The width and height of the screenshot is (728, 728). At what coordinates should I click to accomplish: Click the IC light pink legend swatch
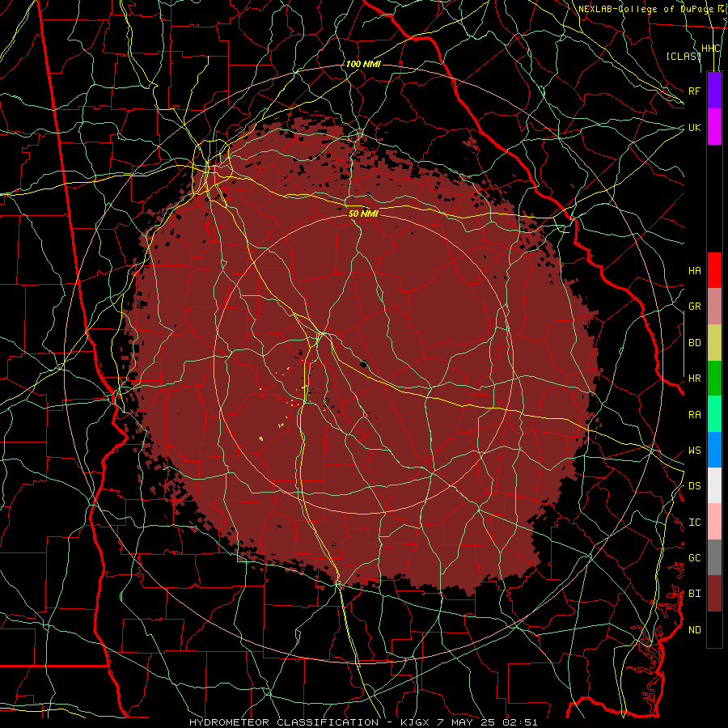pyautogui.click(x=714, y=522)
